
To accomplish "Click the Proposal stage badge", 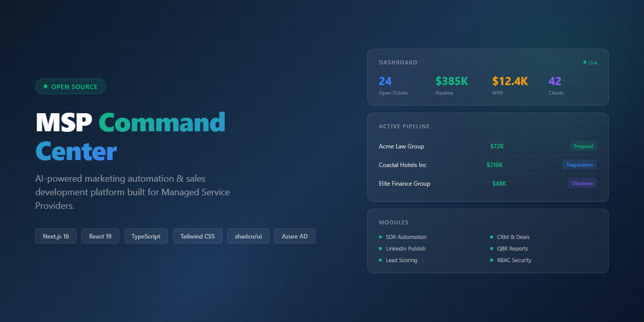I will point(584,146).
